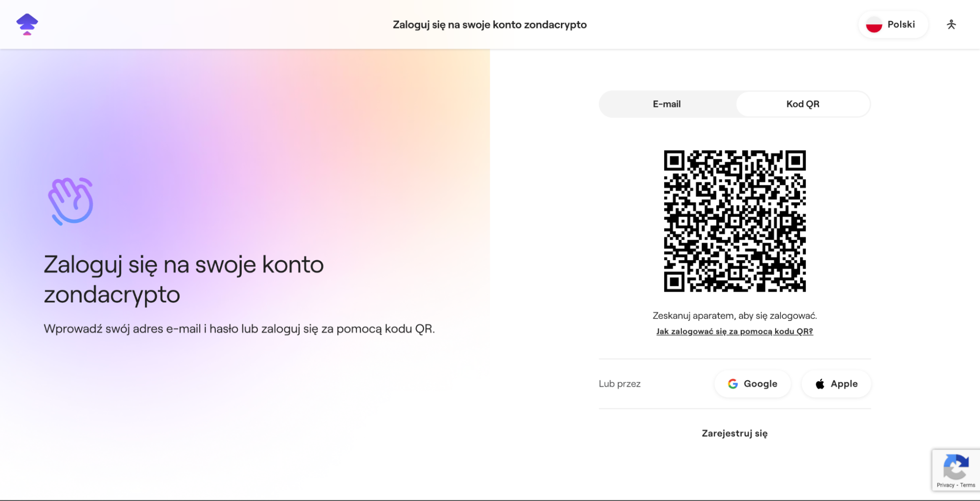Click the "Zaloguj się na swoje konto zondacrypto" heading
980x501 pixels.
pos(184,279)
